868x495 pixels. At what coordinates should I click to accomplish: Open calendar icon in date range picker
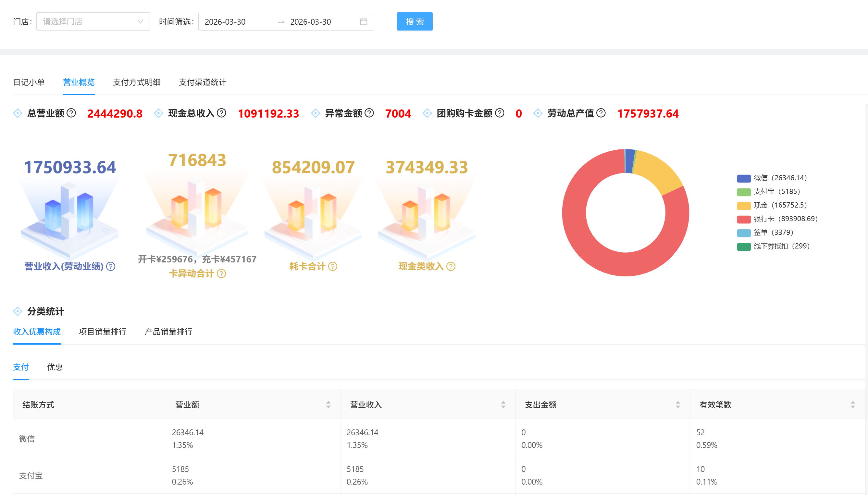(364, 22)
